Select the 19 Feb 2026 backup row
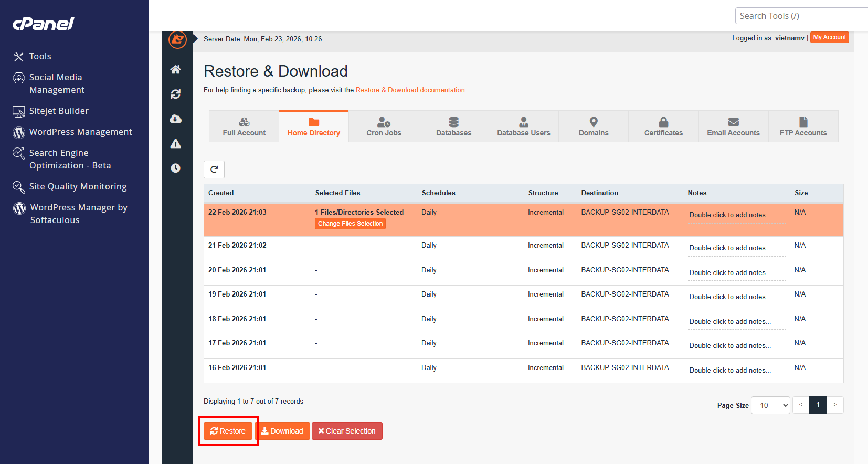Image resolution: width=868 pixels, height=464 pixels. tap(523, 298)
